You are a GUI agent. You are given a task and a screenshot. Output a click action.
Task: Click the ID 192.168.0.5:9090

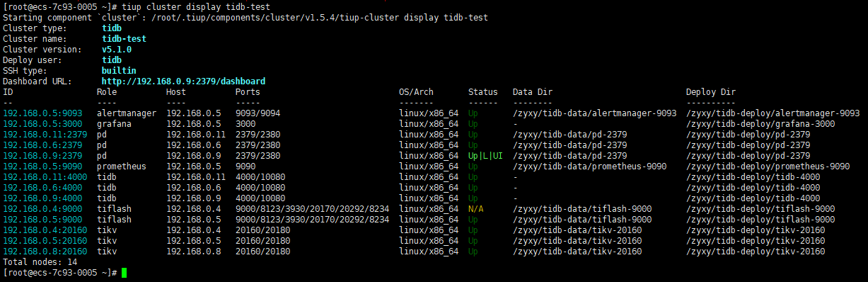(x=42, y=167)
